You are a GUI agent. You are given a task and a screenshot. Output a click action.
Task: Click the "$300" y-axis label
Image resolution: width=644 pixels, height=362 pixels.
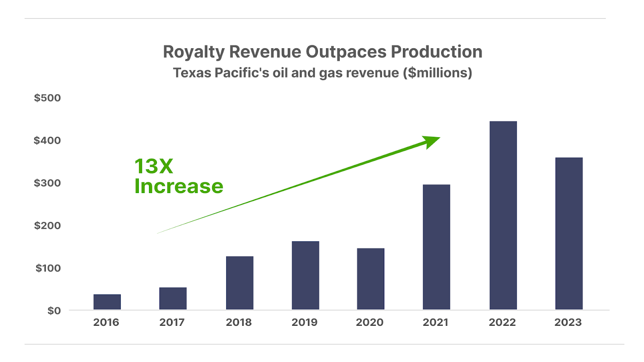(47, 183)
